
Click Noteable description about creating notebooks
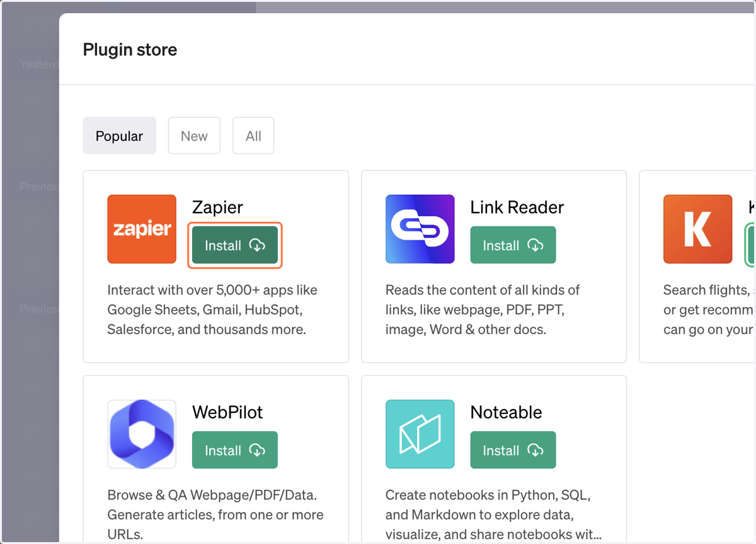494,514
